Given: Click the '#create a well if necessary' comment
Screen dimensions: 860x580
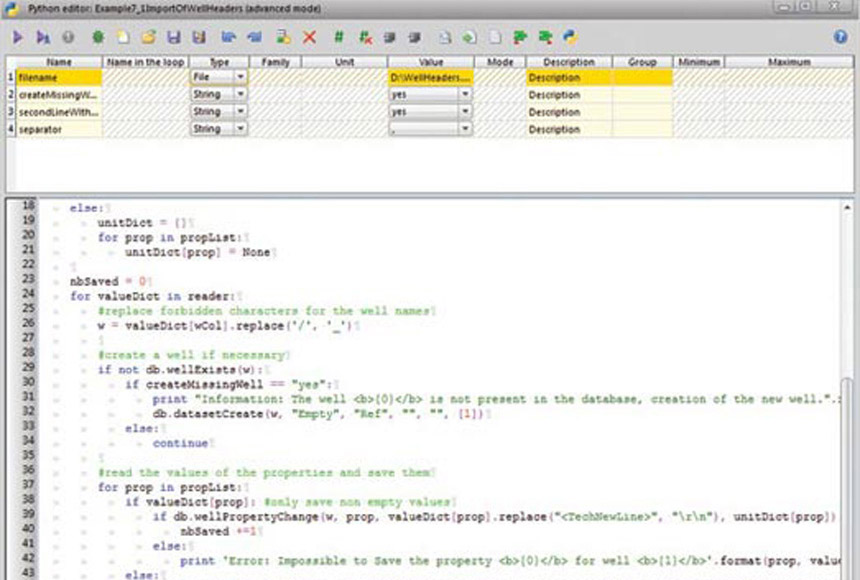Looking at the screenshot, I should [x=191, y=355].
